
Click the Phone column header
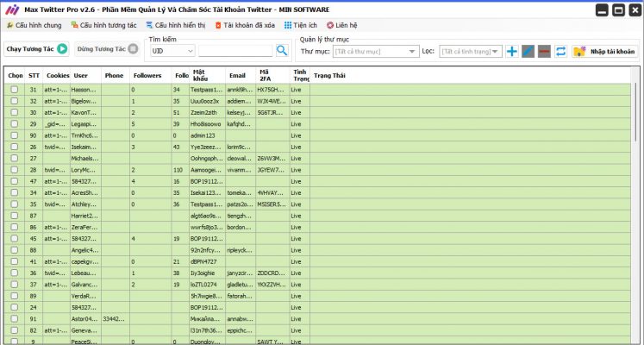coord(116,76)
